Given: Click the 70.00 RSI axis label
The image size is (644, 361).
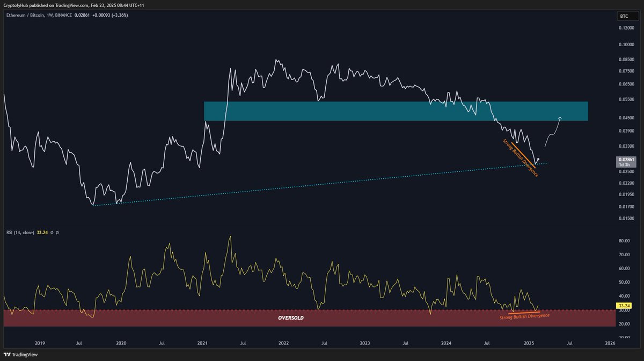Looking at the screenshot, I should click(624, 255).
